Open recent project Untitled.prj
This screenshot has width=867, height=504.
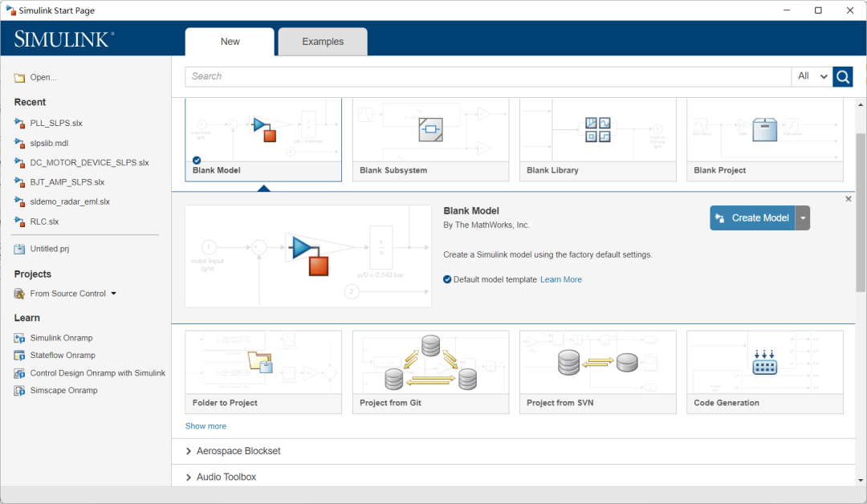(x=50, y=249)
